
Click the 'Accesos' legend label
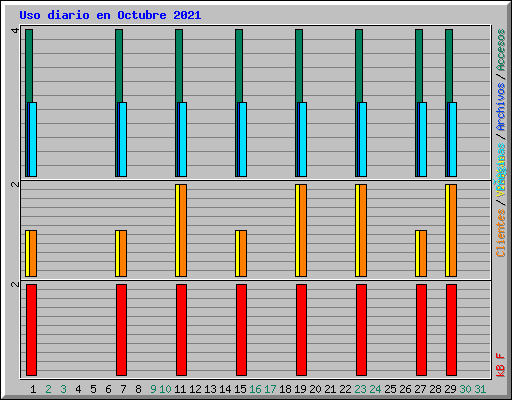[x=501, y=50]
